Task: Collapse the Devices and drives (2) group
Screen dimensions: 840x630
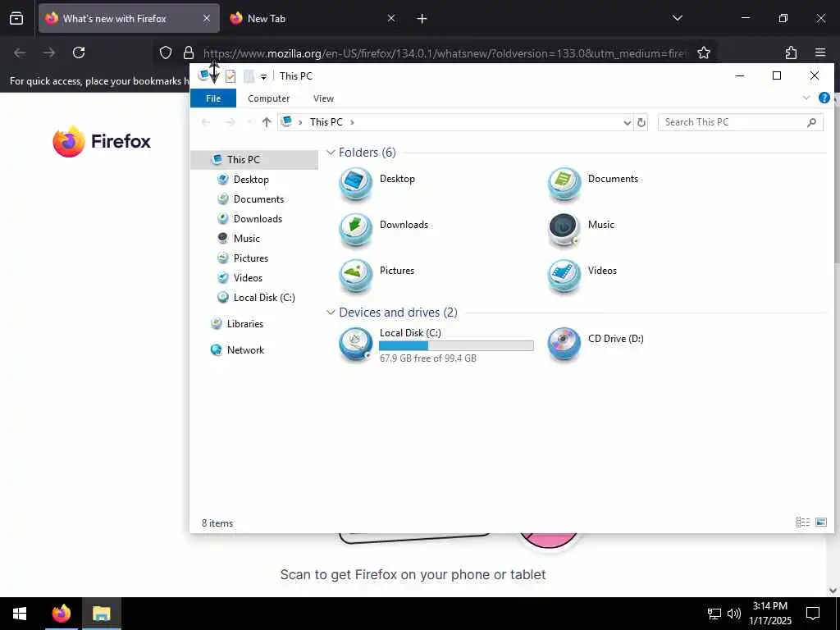Action: [x=331, y=313]
